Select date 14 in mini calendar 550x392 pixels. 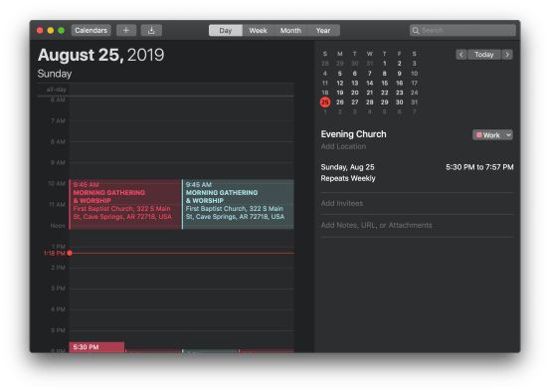click(370, 84)
